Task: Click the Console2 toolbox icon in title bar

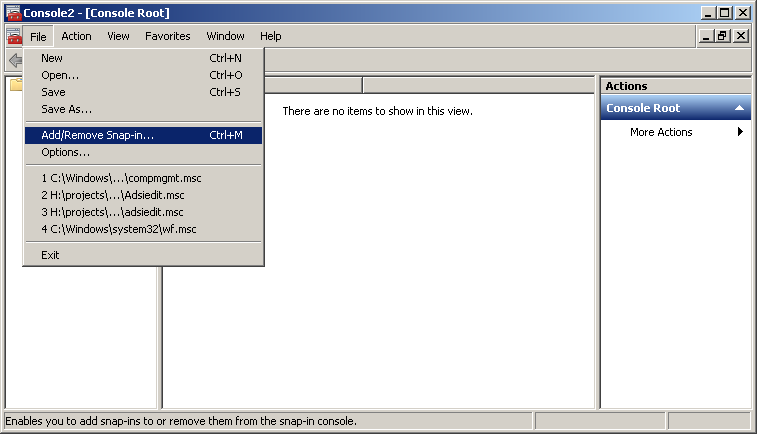Action: 13,13
